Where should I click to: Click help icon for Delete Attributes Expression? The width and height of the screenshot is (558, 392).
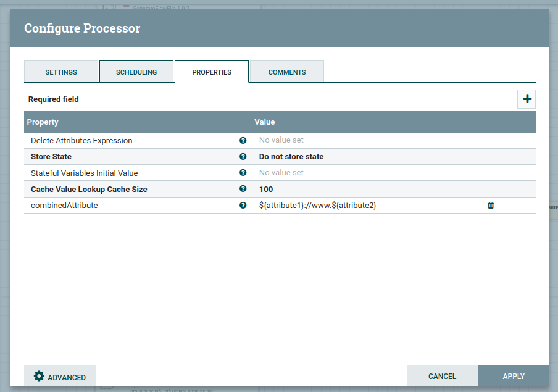coord(243,141)
